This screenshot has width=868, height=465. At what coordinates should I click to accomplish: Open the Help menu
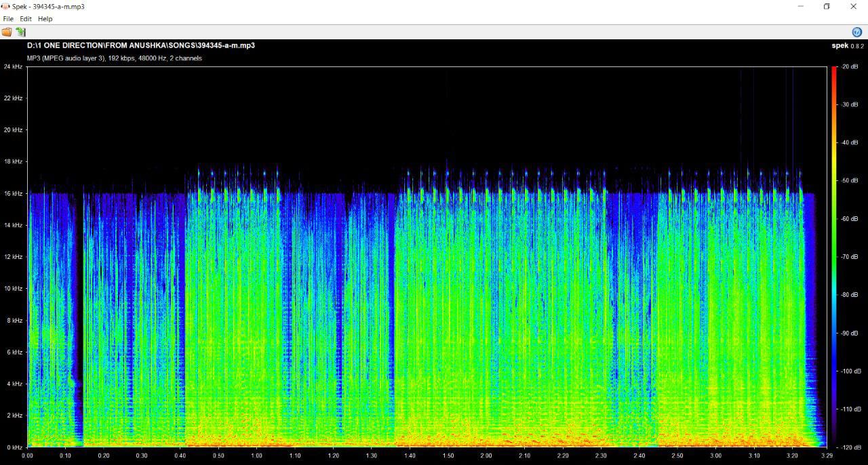tap(45, 19)
